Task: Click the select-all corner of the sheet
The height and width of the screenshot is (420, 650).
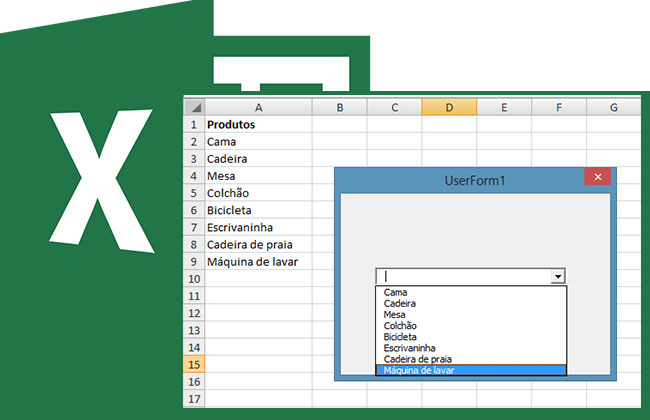Action: 194,107
